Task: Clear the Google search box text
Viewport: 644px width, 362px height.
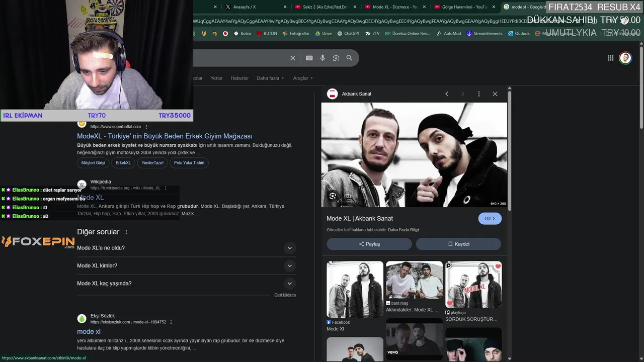Action: click(293, 58)
